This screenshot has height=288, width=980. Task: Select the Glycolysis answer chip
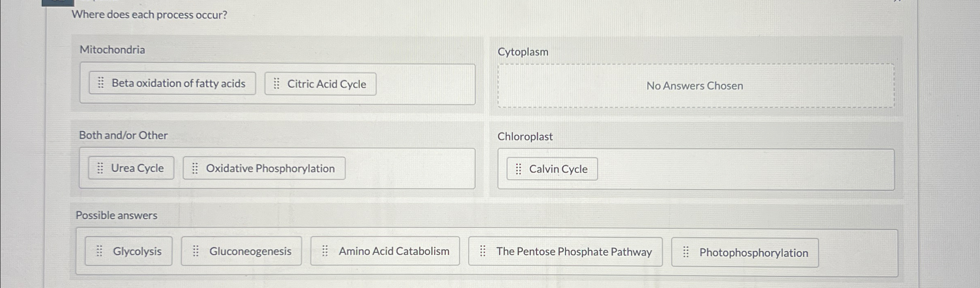[x=128, y=251]
